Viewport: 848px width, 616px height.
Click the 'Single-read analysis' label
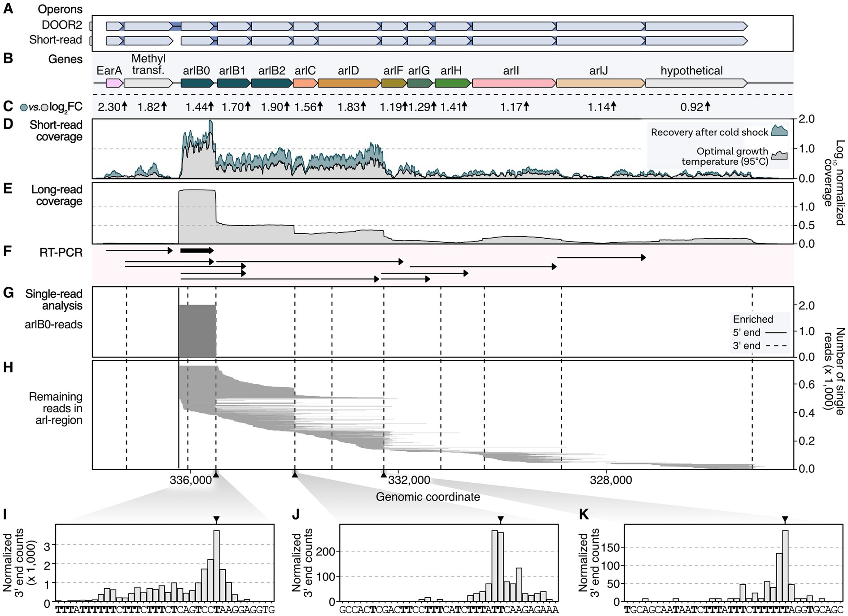click(x=54, y=300)
